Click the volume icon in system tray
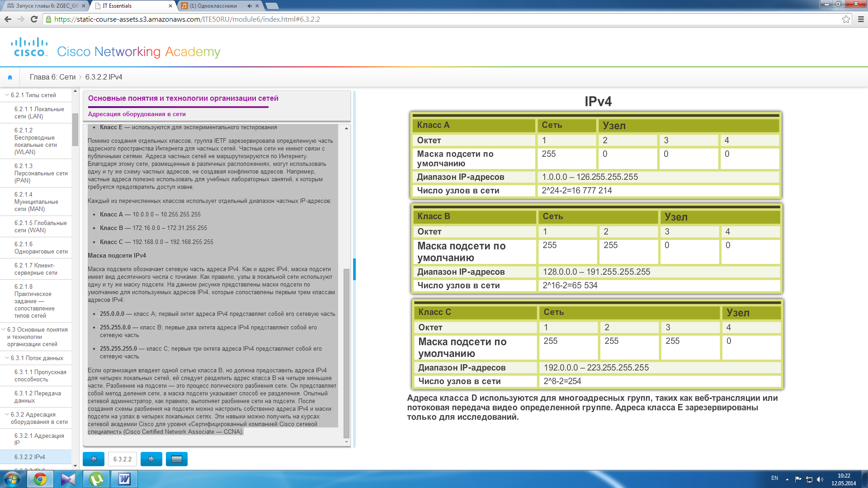The image size is (868, 488). coord(820,479)
